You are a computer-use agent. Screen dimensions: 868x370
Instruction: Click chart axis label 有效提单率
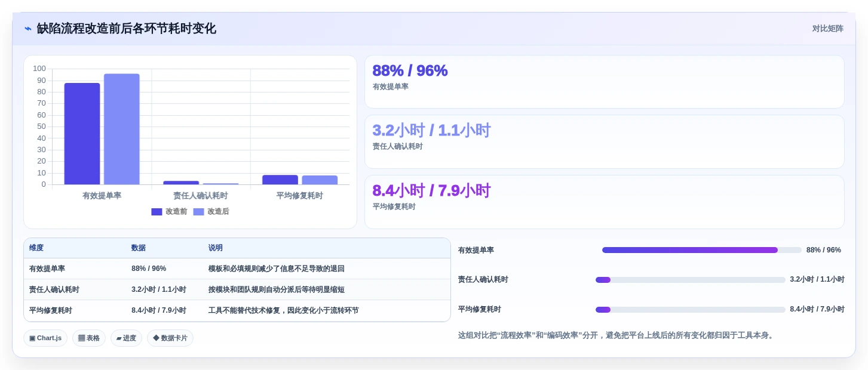tap(102, 196)
